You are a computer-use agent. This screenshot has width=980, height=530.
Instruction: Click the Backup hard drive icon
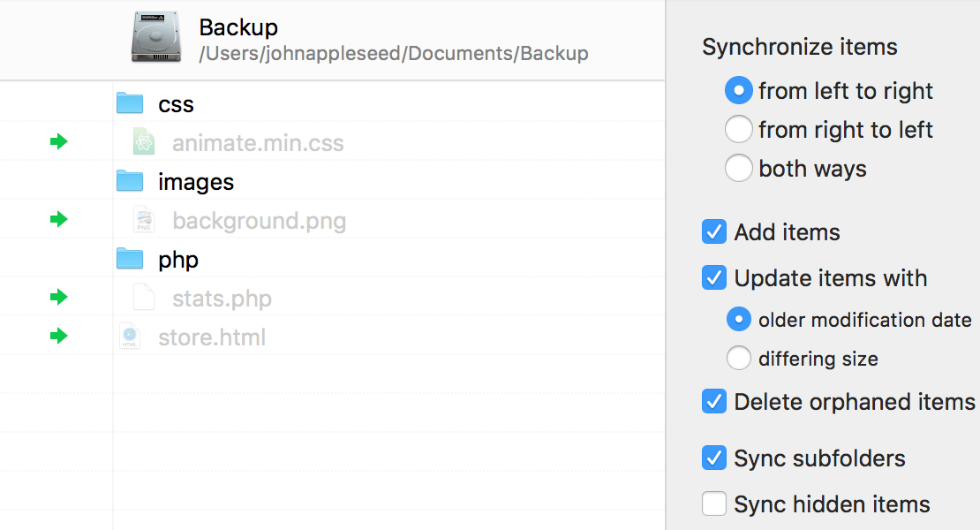click(x=154, y=35)
